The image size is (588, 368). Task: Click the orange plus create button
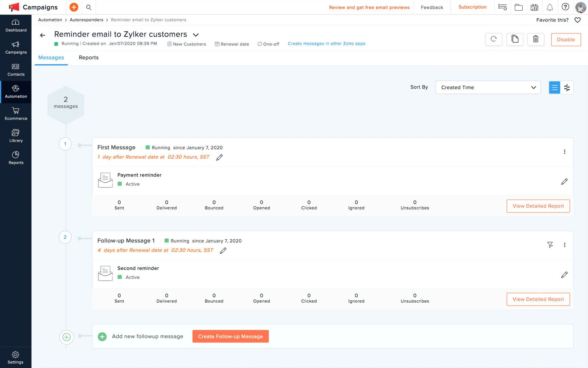click(x=74, y=7)
